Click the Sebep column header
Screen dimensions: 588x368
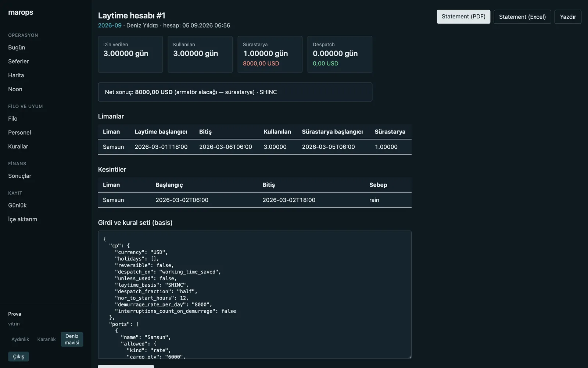378,185
